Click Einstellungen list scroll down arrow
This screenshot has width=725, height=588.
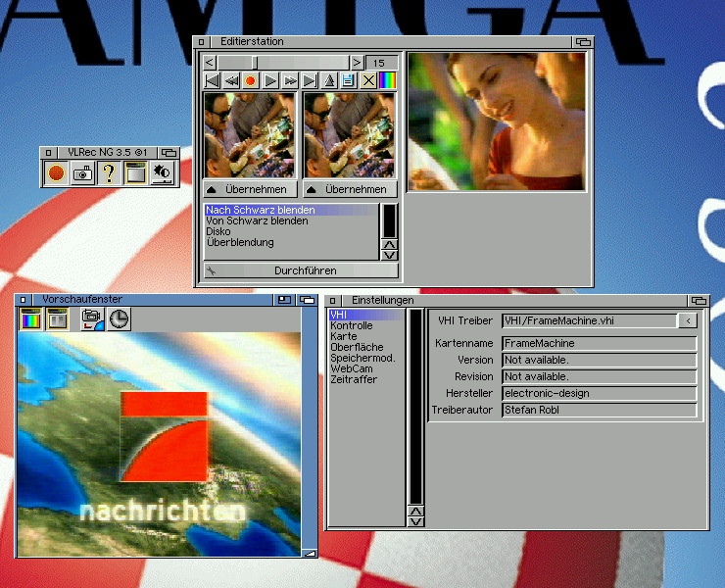(416, 521)
